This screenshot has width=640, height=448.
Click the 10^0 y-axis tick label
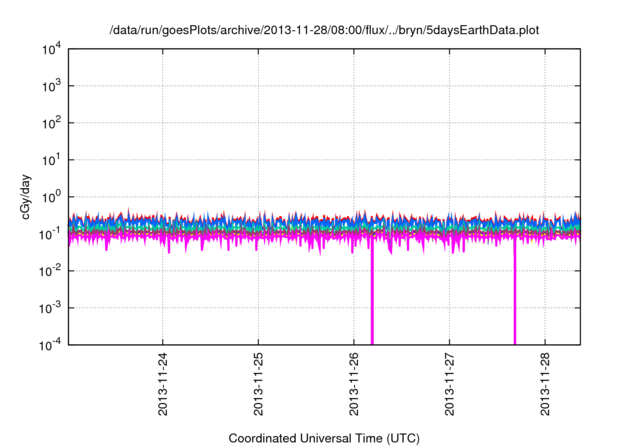coord(50,197)
